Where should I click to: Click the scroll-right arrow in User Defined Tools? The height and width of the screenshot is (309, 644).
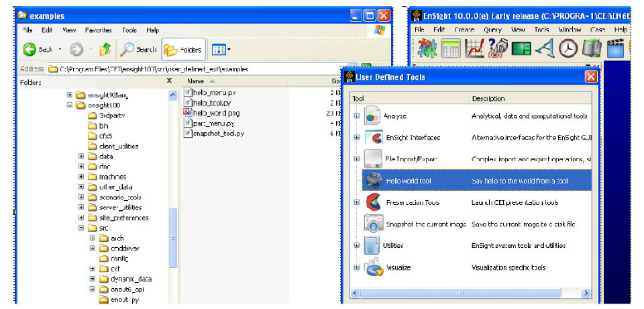(x=586, y=293)
